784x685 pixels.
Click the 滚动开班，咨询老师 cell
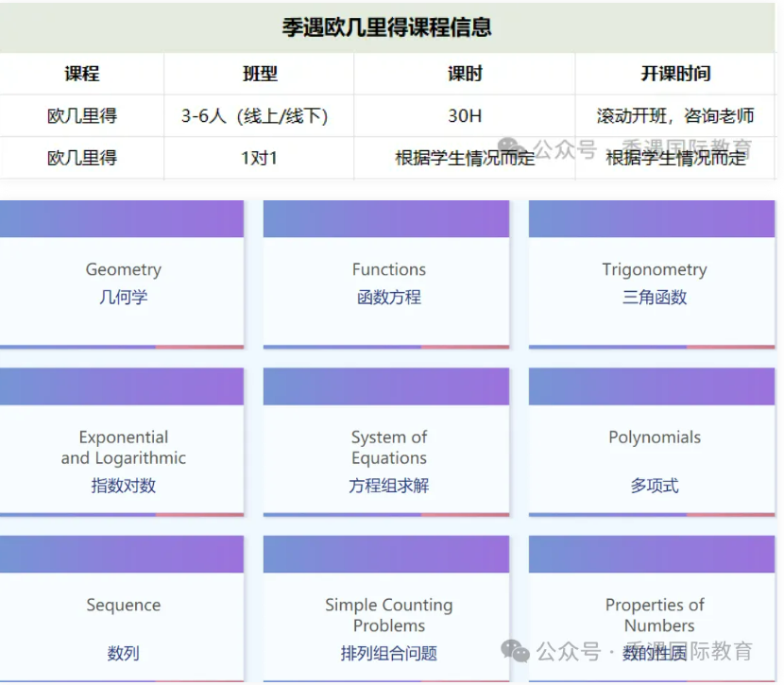click(675, 116)
